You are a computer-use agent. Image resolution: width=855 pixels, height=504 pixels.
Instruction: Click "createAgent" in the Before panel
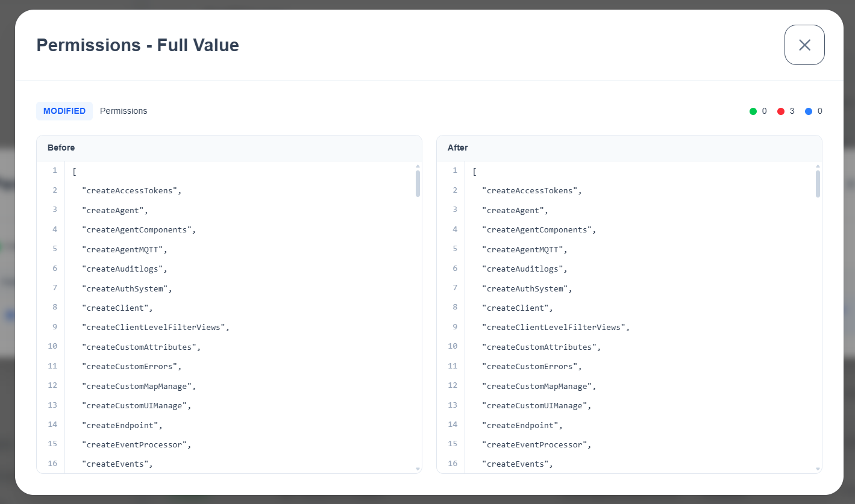[x=114, y=210]
